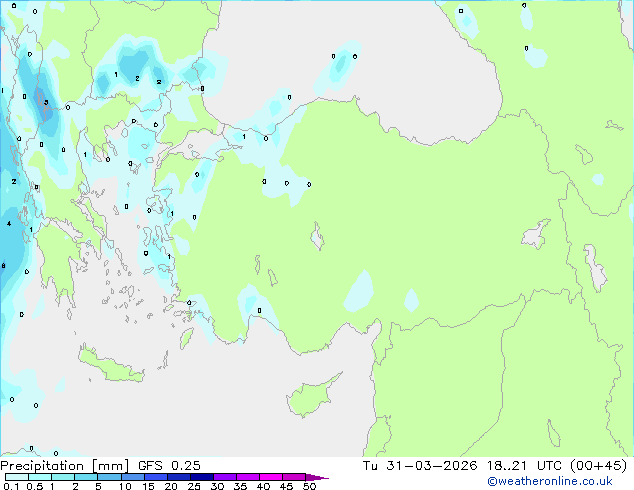Click the 0.5 mm legend swatch

tap(40, 477)
